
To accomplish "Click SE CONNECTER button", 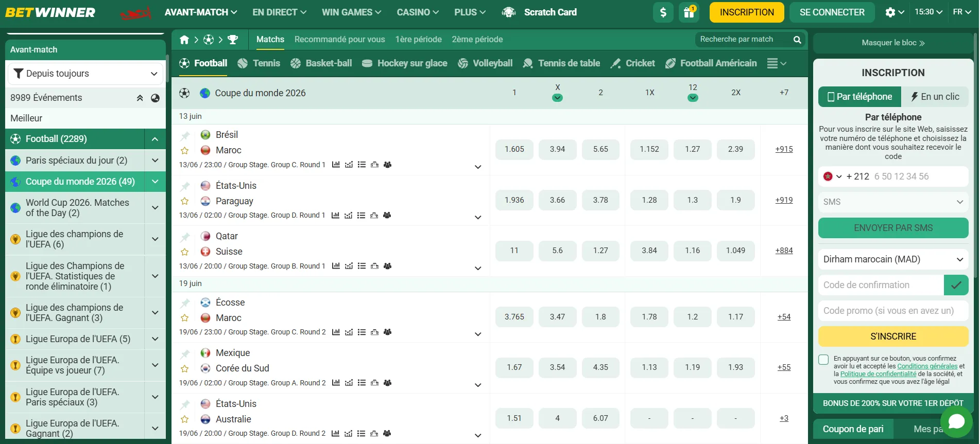I will tap(832, 12).
